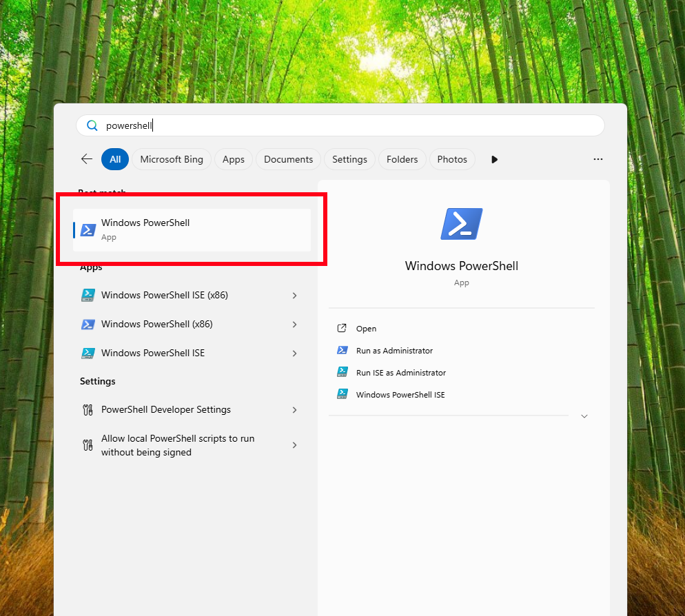Expand Windows PowerShell (x86) options chevron
Viewport: 685px width, 616px height.
point(294,324)
